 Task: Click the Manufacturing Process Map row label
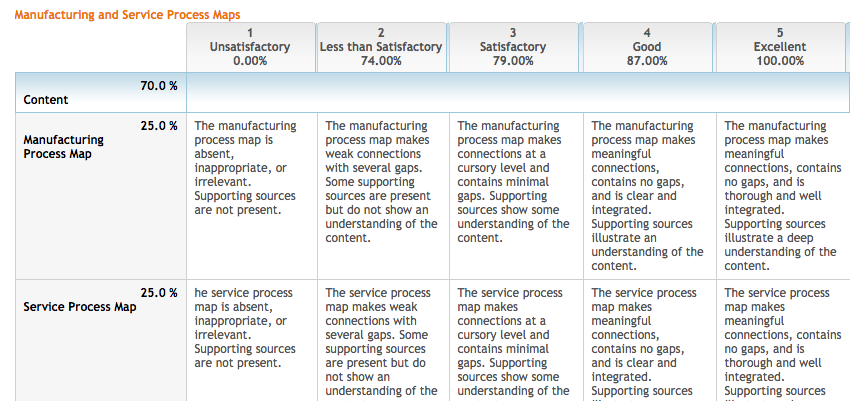(x=64, y=147)
